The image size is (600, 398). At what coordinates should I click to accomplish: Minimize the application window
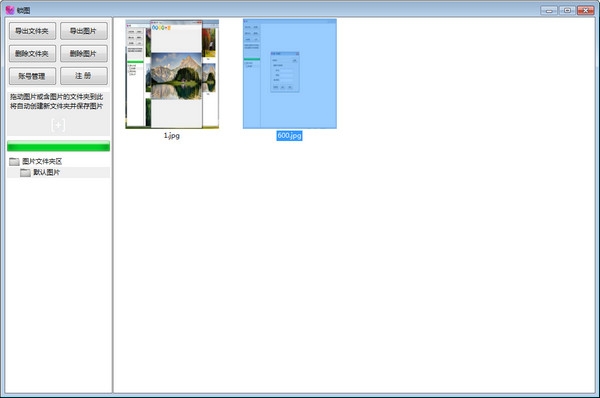pos(549,10)
